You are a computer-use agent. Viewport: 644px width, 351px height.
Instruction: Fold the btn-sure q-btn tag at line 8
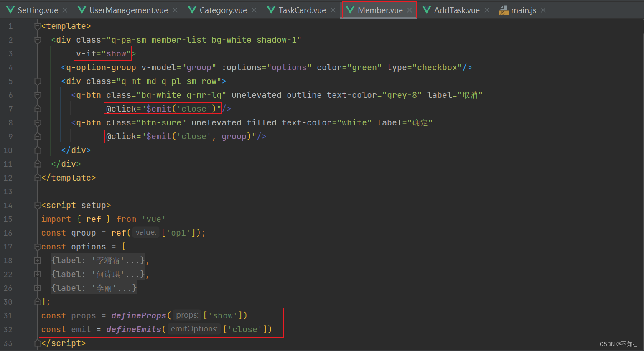click(38, 123)
